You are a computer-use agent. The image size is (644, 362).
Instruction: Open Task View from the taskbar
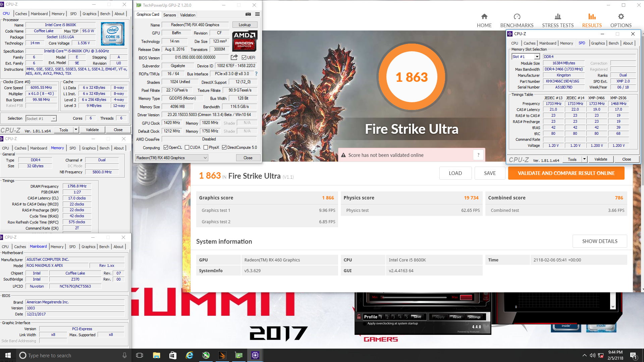140,355
